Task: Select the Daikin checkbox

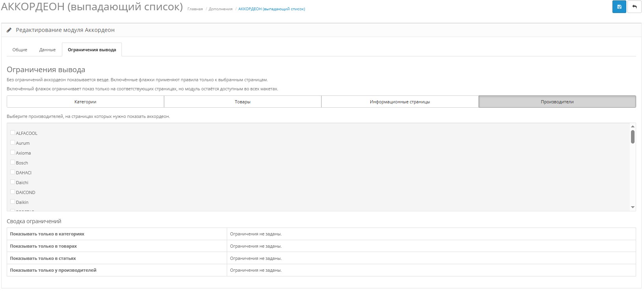Action: click(x=13, y=202)
